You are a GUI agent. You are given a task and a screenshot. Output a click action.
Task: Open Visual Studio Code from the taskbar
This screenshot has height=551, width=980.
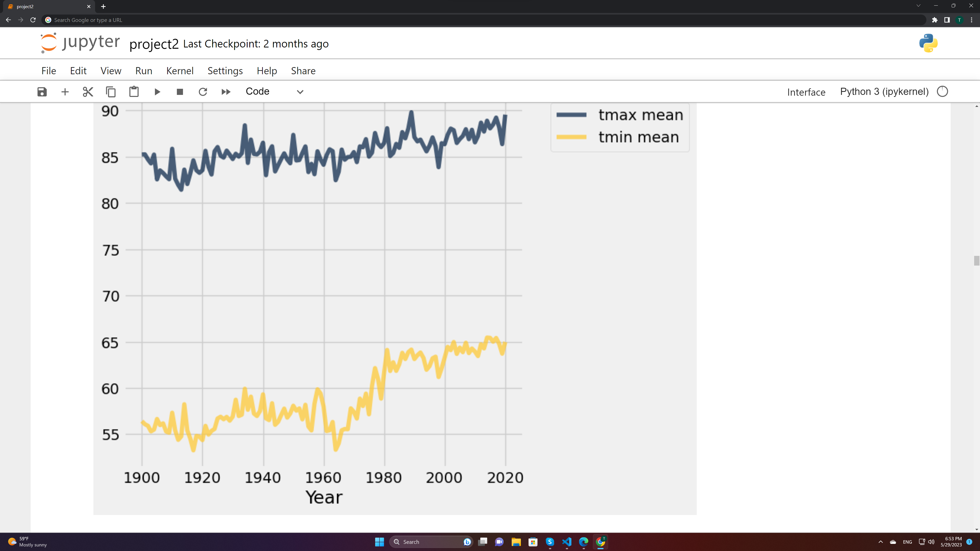[567, 542]
